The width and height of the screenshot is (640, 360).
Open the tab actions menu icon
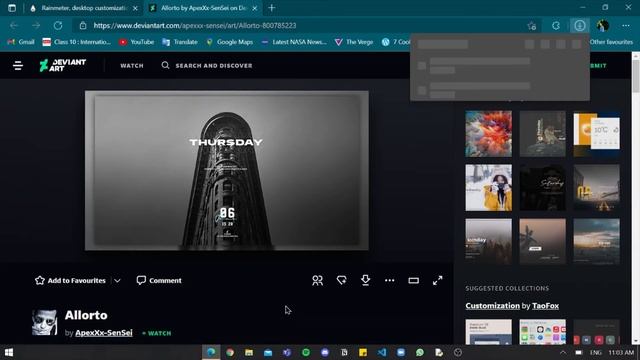point(12,8)
